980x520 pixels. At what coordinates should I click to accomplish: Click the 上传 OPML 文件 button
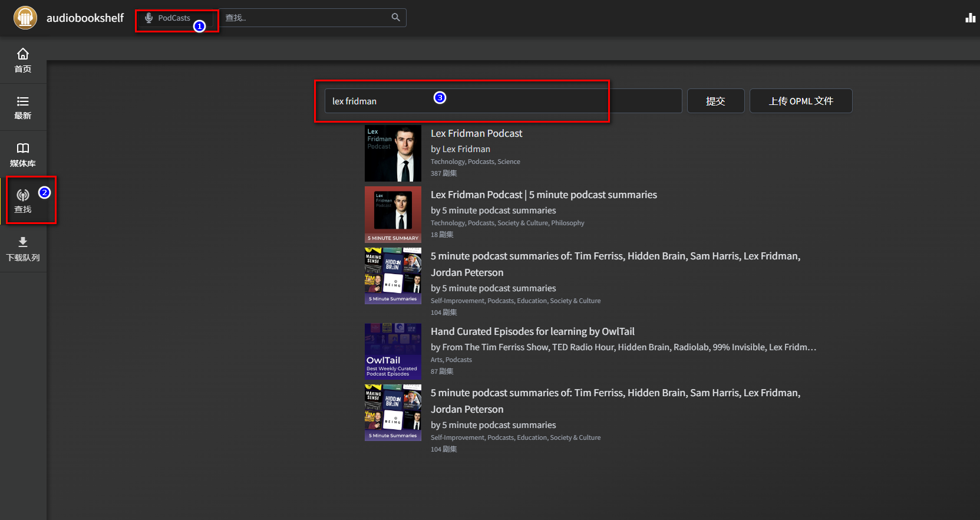800,101
